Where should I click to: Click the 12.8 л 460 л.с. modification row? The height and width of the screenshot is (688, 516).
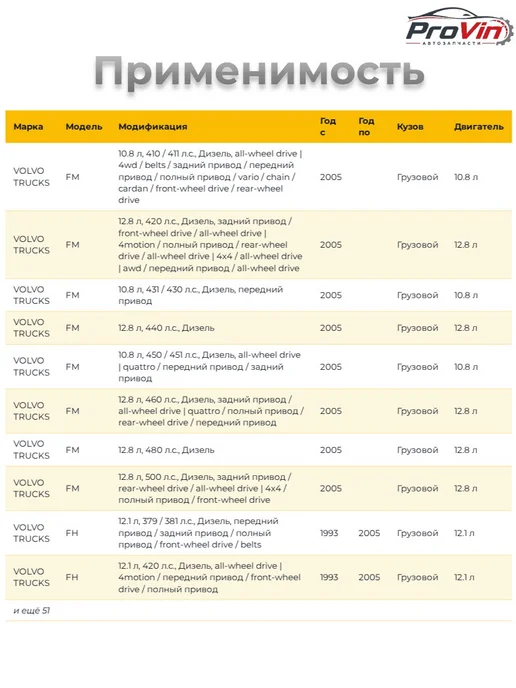coord(258,411)
